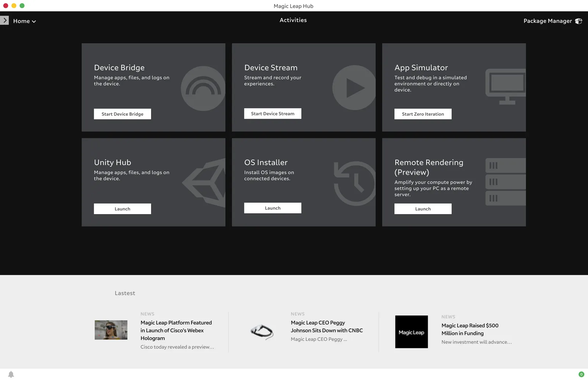Click the Device Stream card title

coord(271,68)
